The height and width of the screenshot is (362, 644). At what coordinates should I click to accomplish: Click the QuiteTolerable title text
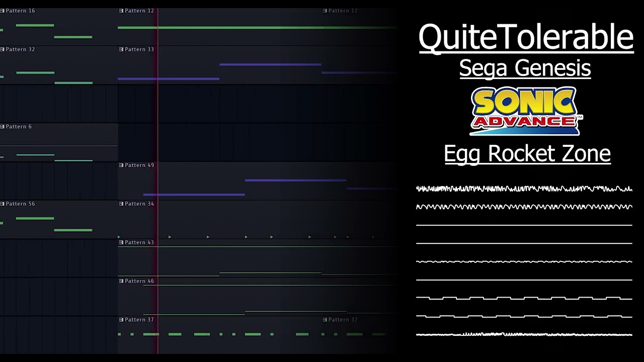coord(526,38)
